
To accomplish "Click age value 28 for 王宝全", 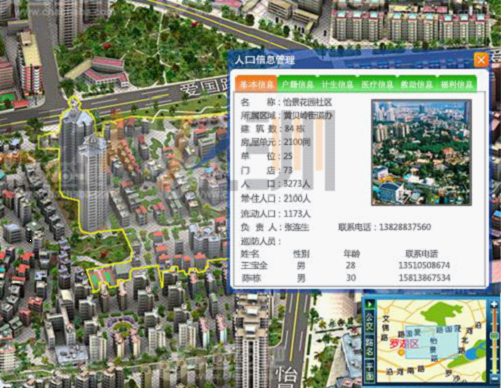I will pyautogui.click(x=350, y=265).
